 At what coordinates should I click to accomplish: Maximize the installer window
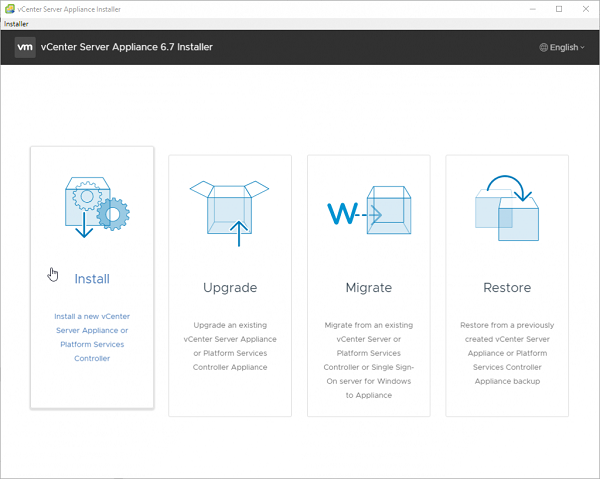559,9
